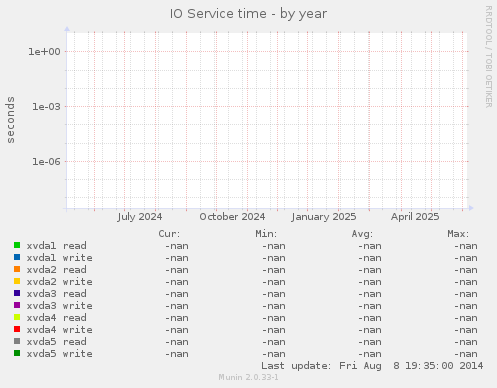Click the xvda2 read orange legend swatch
This screenshot has width=497, height=388.
coord(17,269)
